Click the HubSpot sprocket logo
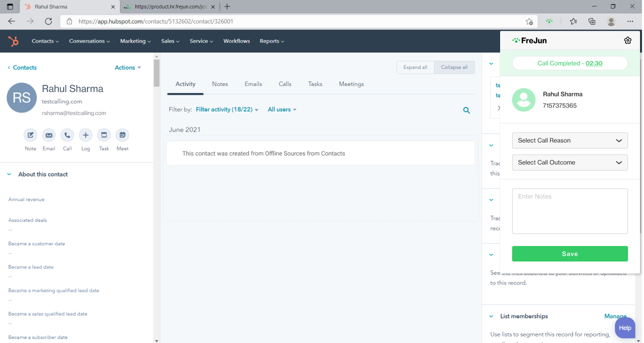Screen dimensions: 644x343 (13, 41)
